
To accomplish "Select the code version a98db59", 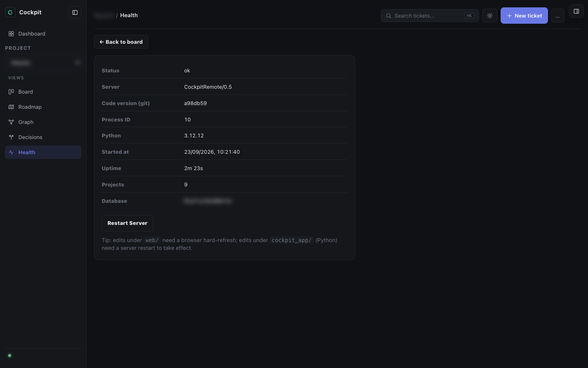I will (x=195, y=103).
